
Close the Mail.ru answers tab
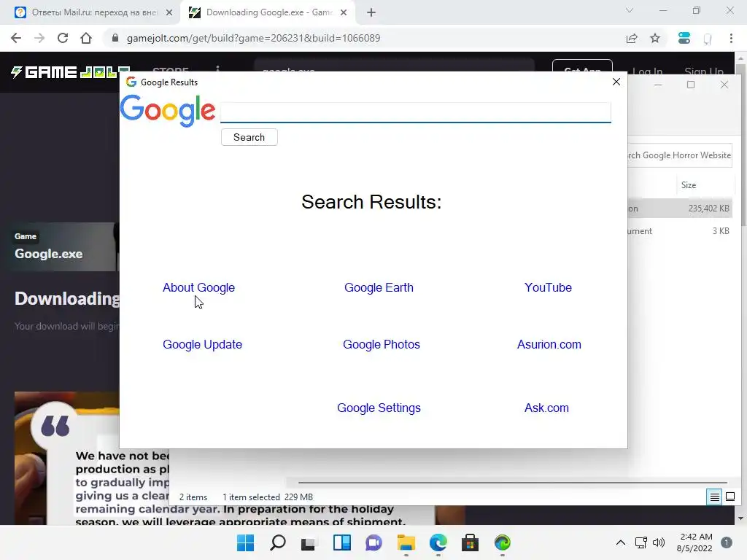pyautogui.click(x=169, y=12)
